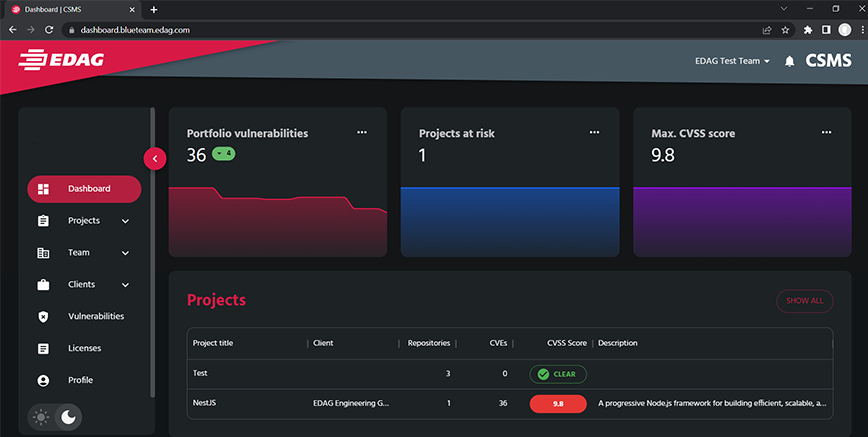The image size is (868, 437).
Task: Open the Test project row
Action: 510,374
